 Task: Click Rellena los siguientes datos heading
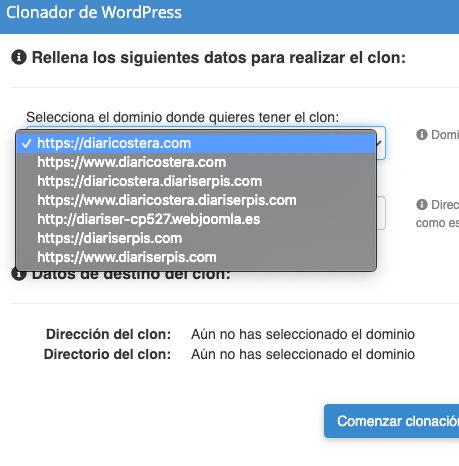219,57
